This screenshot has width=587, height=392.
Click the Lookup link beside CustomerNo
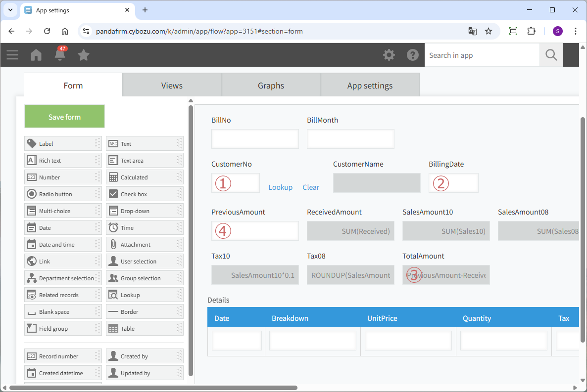click(x=280, y=187)
